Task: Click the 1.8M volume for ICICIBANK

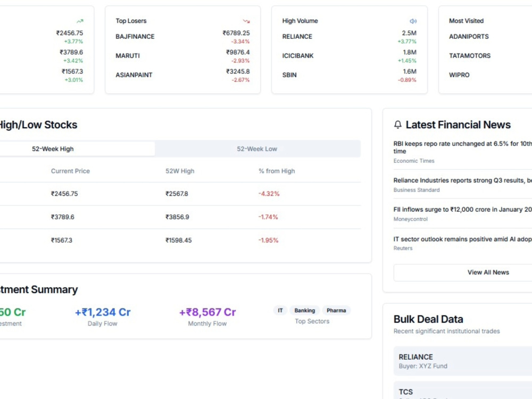Action: 410,52
